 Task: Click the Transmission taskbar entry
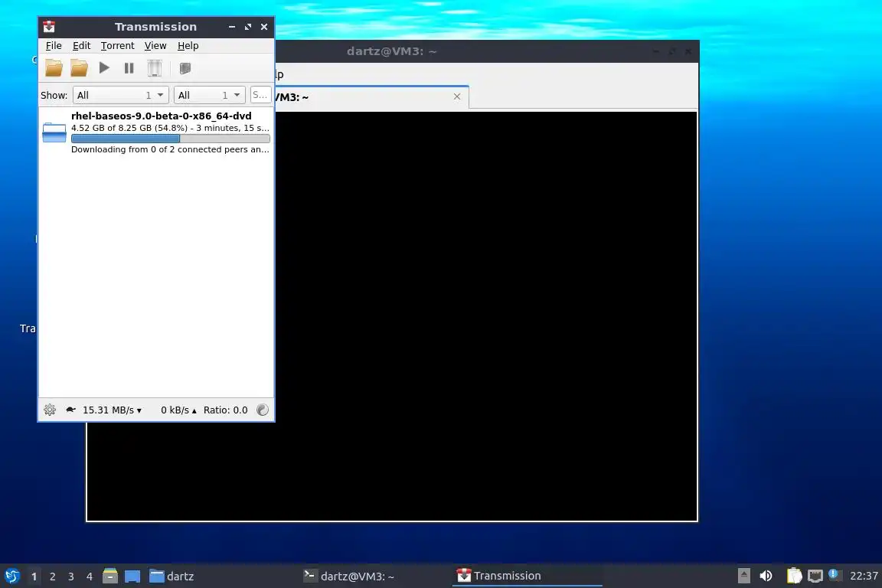click(528, 576)
